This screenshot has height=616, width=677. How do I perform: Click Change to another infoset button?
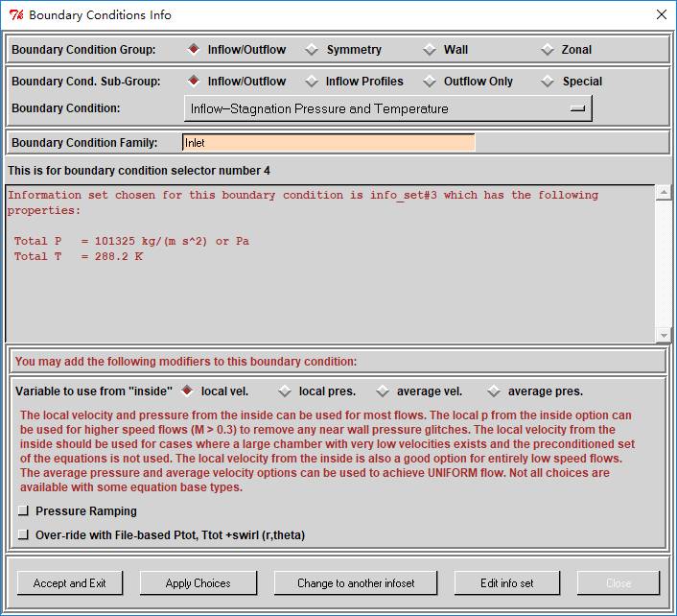coord(355,582)
